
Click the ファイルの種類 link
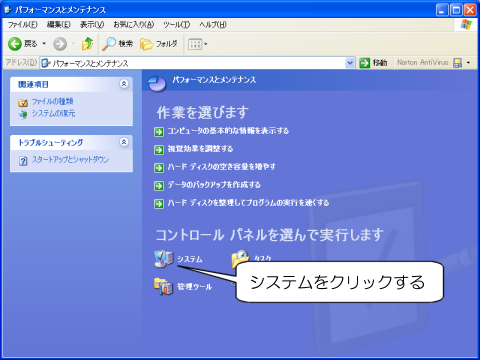point(52,101)
